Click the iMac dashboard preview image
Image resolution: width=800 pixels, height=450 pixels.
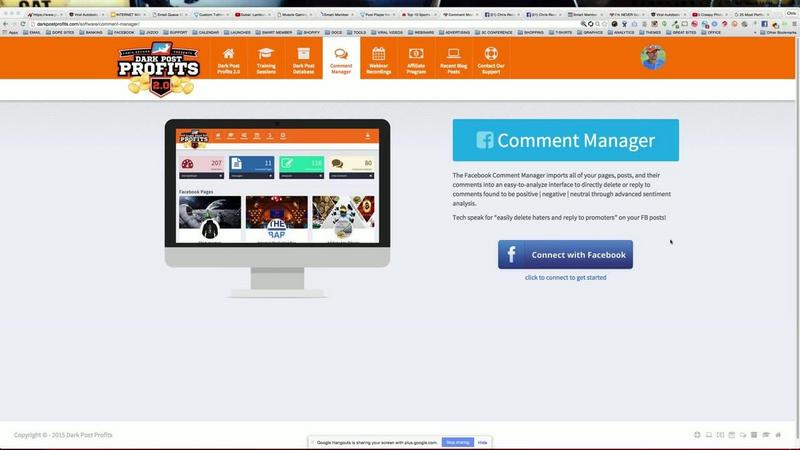point(277,208)
